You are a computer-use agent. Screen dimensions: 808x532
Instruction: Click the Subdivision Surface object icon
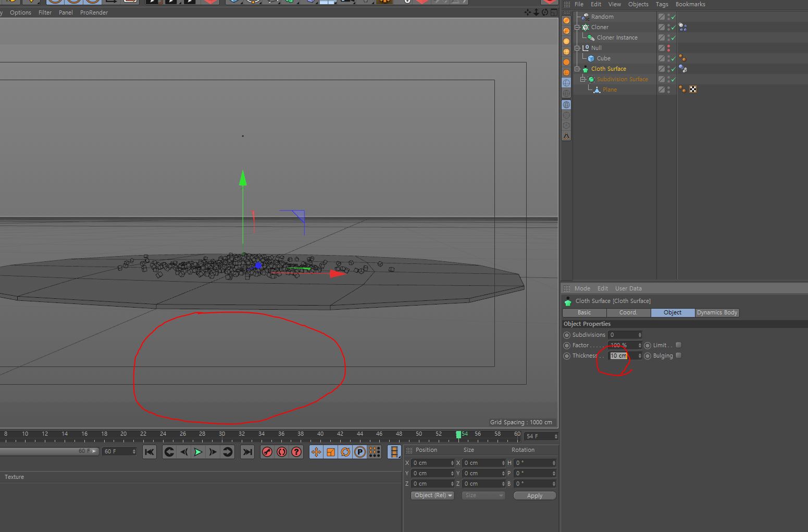591,79
